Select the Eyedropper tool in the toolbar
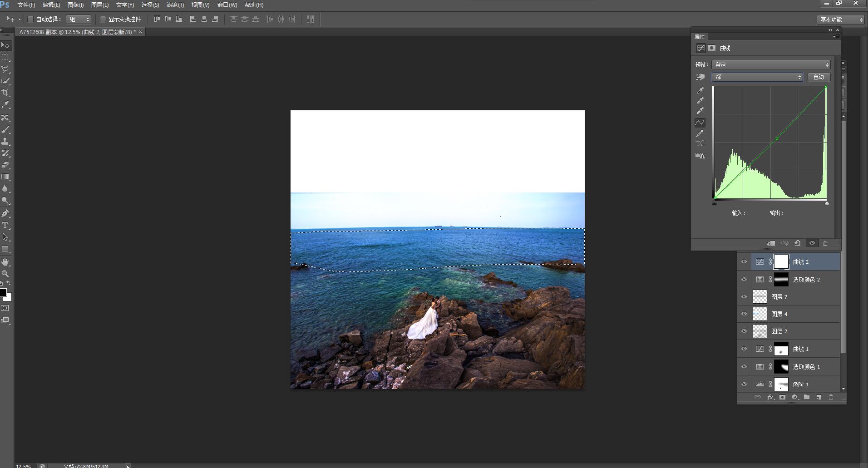The height and width of the screenshot is (468, 868). coord(5,104)
